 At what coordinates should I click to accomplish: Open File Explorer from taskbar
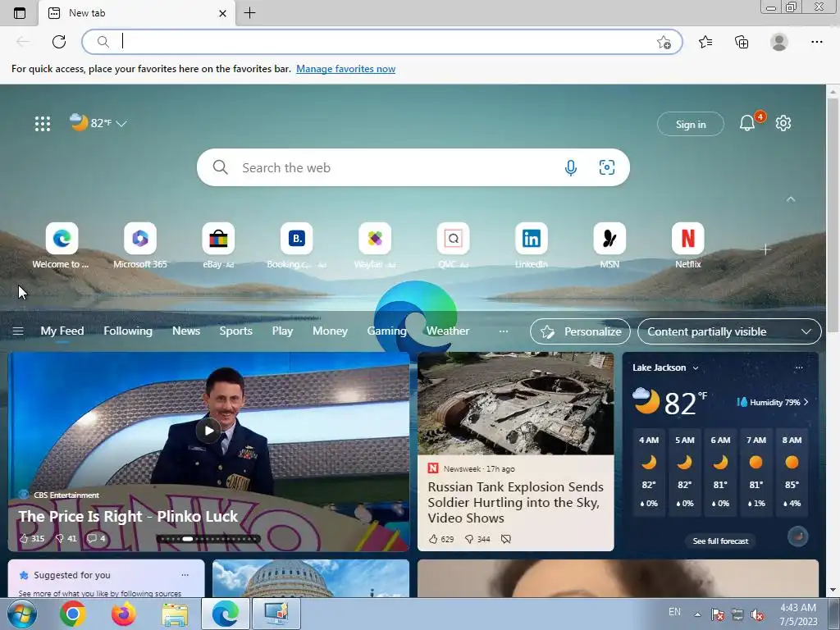[x=175, y=614]
